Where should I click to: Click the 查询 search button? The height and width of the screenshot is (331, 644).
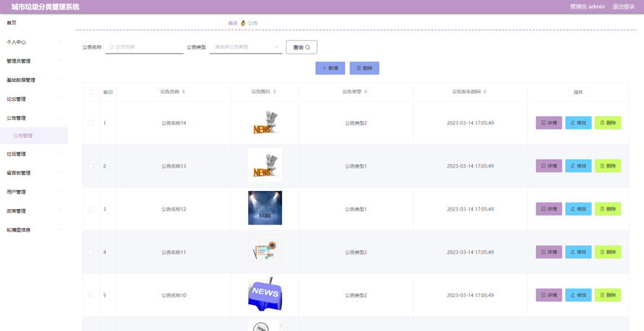(x=302, y=47)
